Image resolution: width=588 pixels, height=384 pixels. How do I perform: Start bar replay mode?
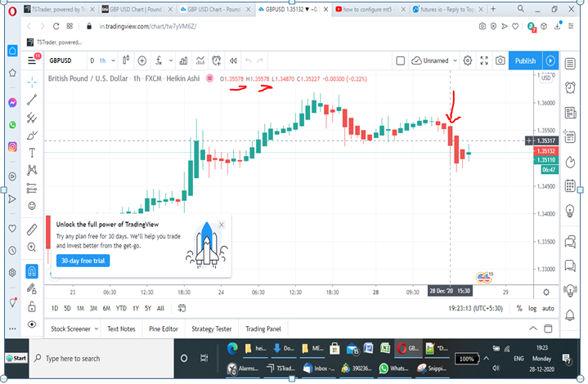pyautogui.click(x=233, y=60)
